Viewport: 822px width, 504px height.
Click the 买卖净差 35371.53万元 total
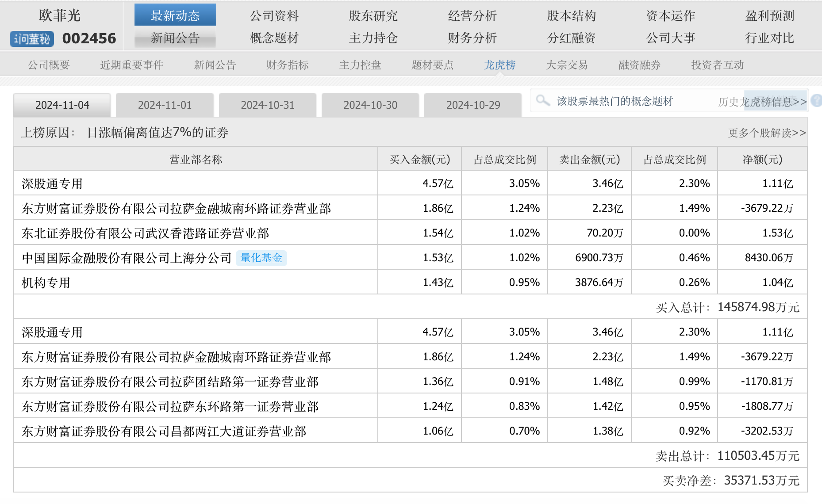(731, 481)
